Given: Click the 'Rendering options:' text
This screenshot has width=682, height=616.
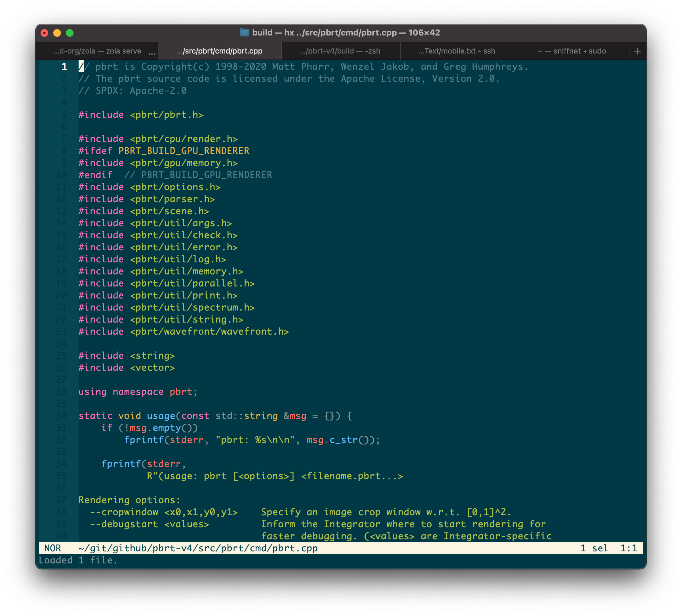Looking at the screenshot, I should (130, 500).
